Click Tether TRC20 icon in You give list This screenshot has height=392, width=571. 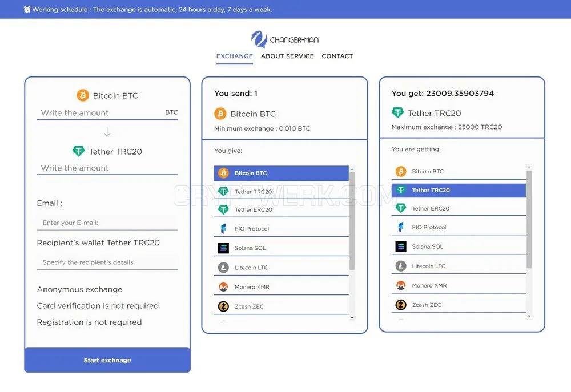click(223, 192)
